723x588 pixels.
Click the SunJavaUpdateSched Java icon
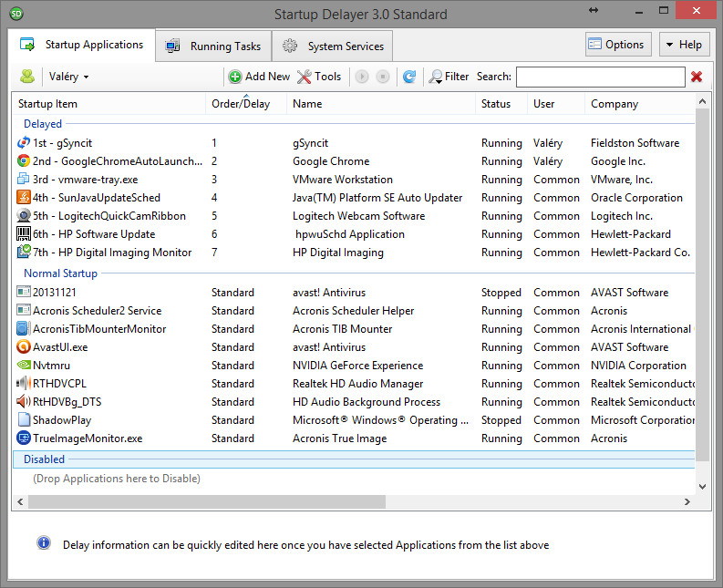pos(24,198)
